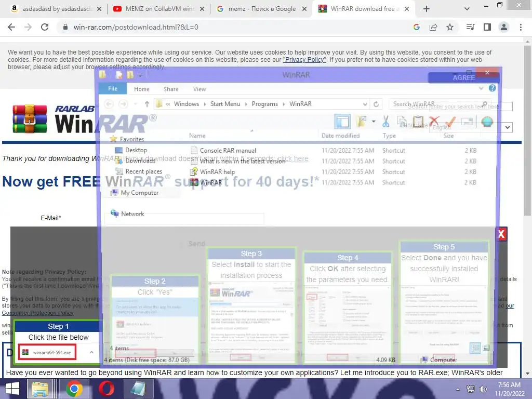The width and height of the screenshot is (532, 399).
Task: Select Windows in Explorer breadcrumb
Action: pyautogui.click(x=187, y=104)
